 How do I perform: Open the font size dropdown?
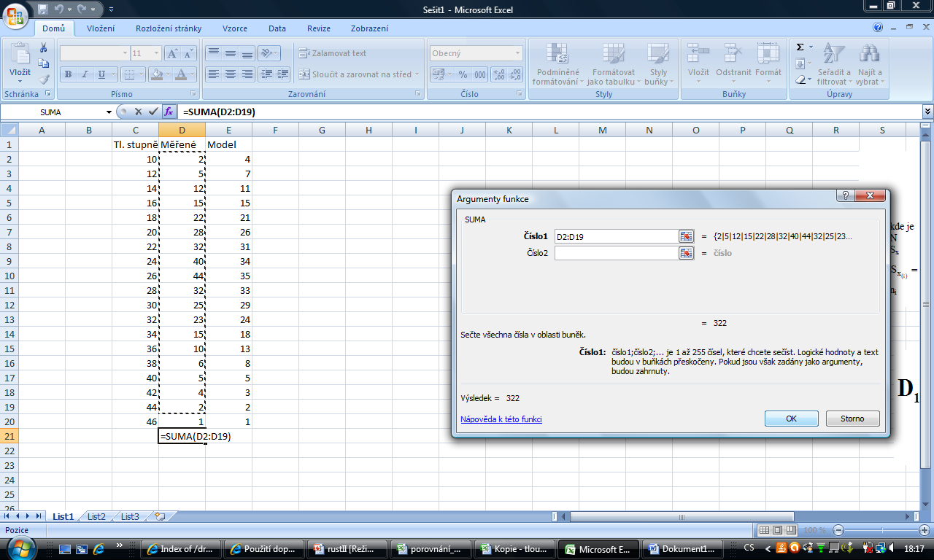pyautogui.click(x=157, y=53)
